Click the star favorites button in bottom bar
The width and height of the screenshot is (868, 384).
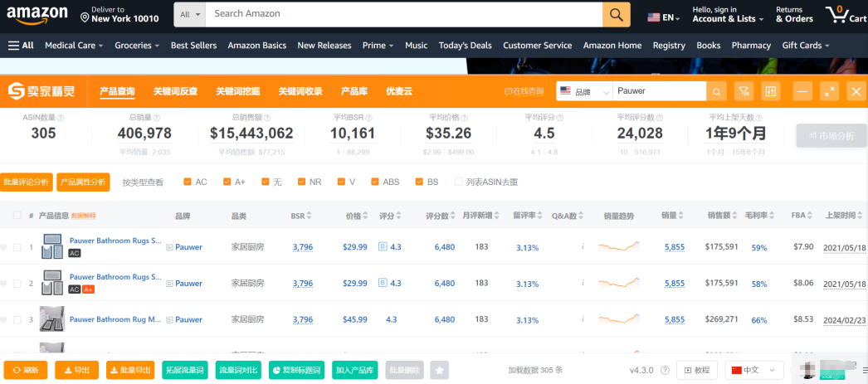click(440, 370)
